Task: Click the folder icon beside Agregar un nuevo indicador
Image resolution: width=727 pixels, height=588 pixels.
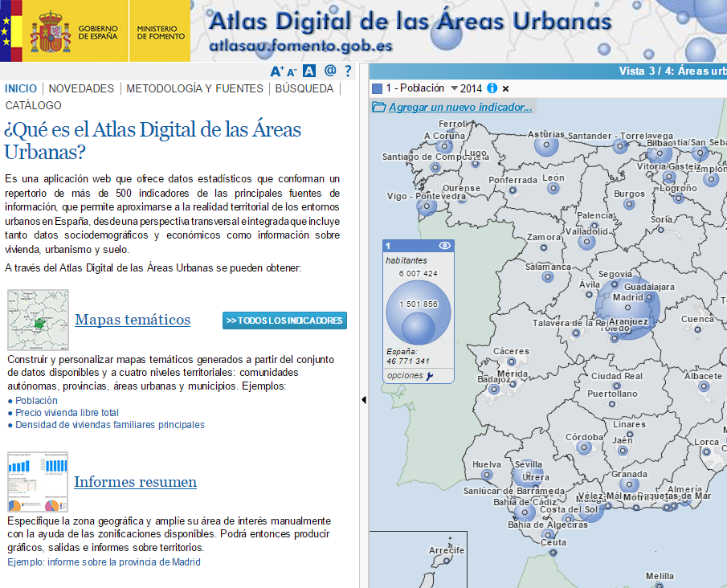Action: 379,107
